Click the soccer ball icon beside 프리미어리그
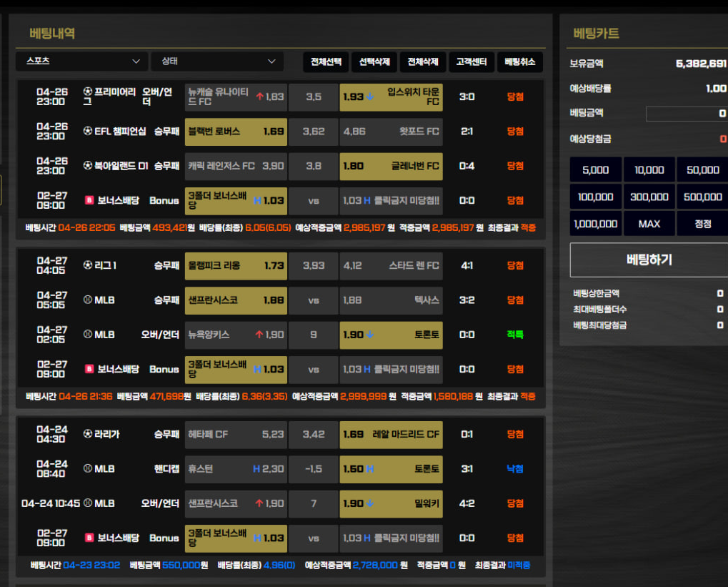Image resolution: width=728 pixels, height=587 pixels. [x=88, y=92]
